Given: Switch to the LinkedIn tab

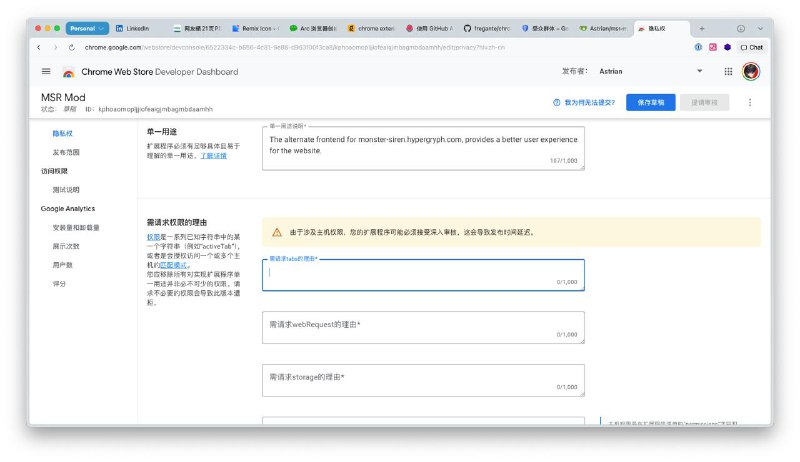Looking at the screenshot, I should coord(138,29).
